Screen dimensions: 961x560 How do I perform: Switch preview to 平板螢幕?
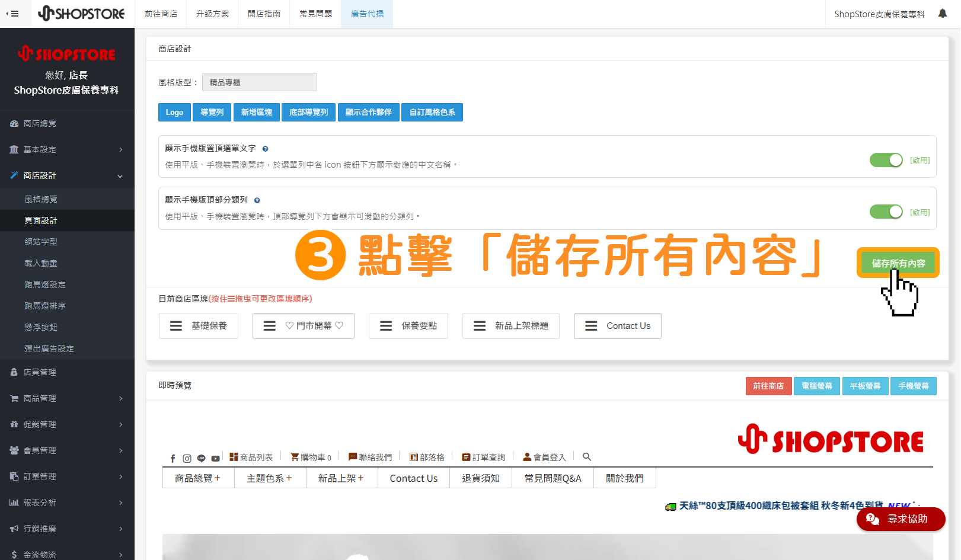click(x=865, y=386)
